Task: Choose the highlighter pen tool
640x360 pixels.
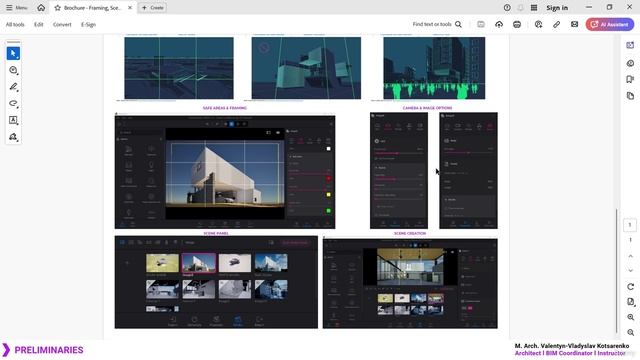Action: pyautogui.click(x=13, y=87)
